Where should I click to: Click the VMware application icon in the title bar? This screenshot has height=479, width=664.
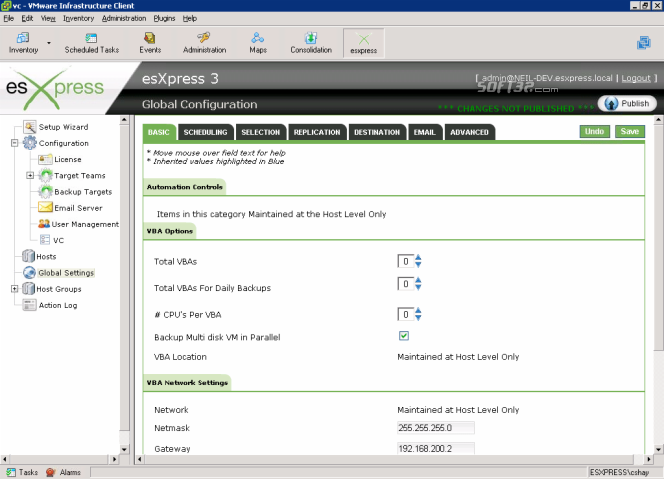click(6, 6)
